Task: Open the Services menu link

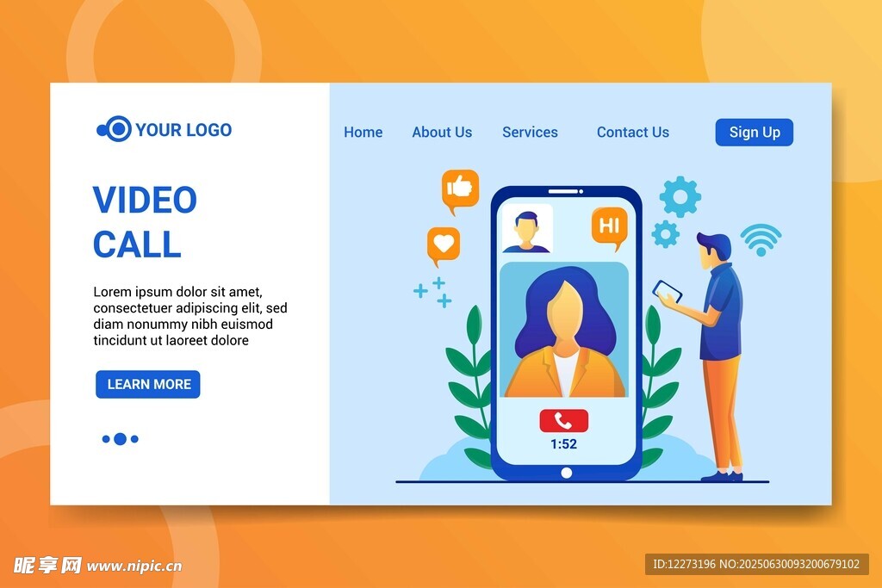Action: (530, 132)
